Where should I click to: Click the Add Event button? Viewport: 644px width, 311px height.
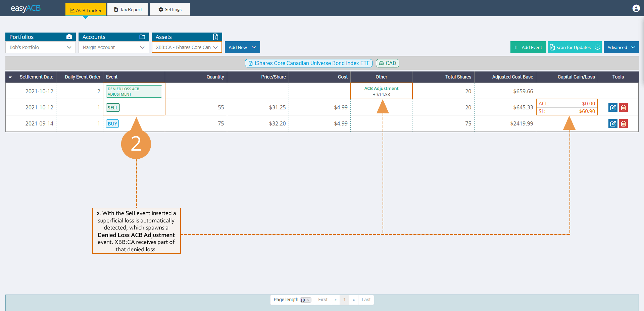tap(528, 47)
